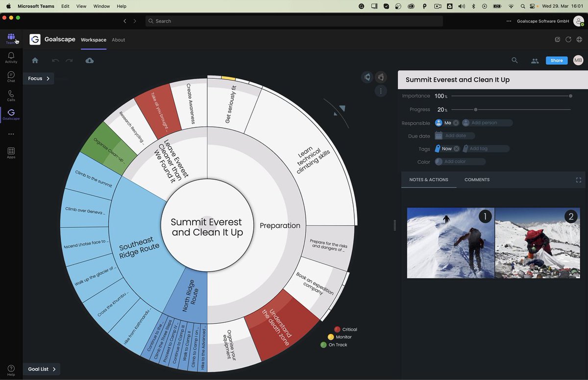The image size is (588, 380).
Task: Open the Apps store icon
Action: tap(11, 153)
